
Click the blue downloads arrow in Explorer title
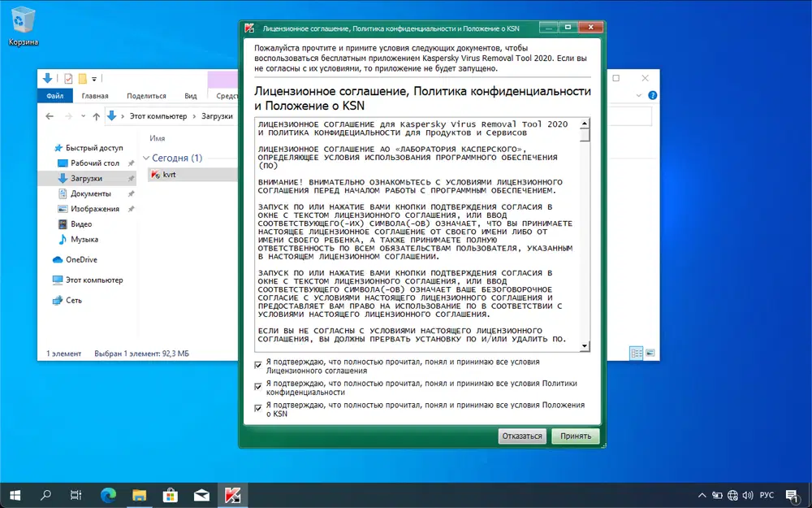[x=48, y=78]
